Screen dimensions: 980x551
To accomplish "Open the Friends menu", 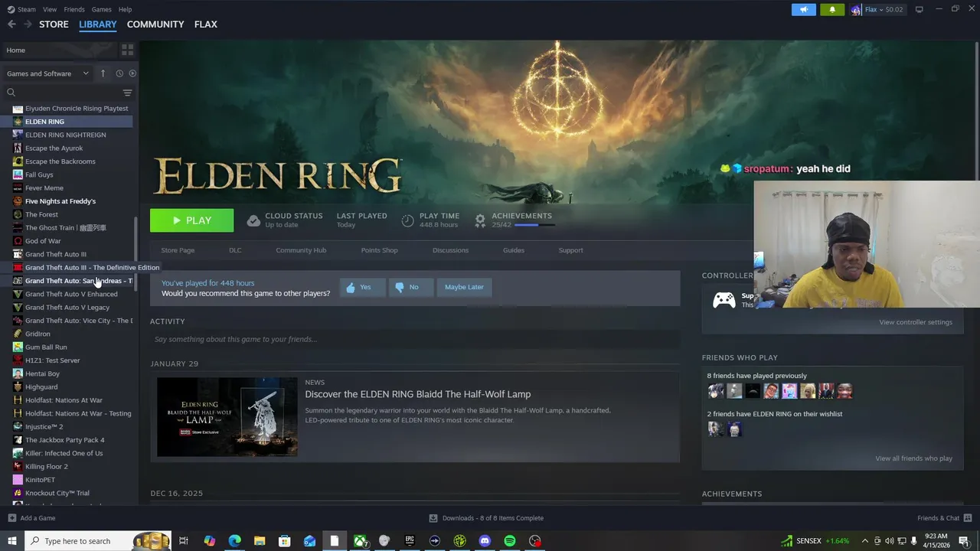I will click(74, 9).
